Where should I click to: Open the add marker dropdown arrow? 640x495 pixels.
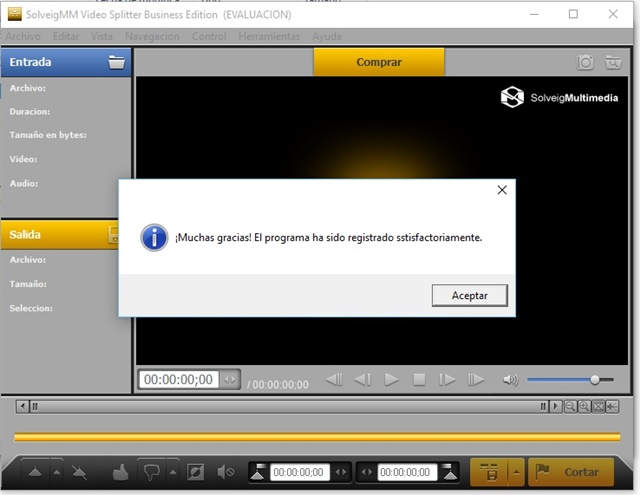coord(57,473)
